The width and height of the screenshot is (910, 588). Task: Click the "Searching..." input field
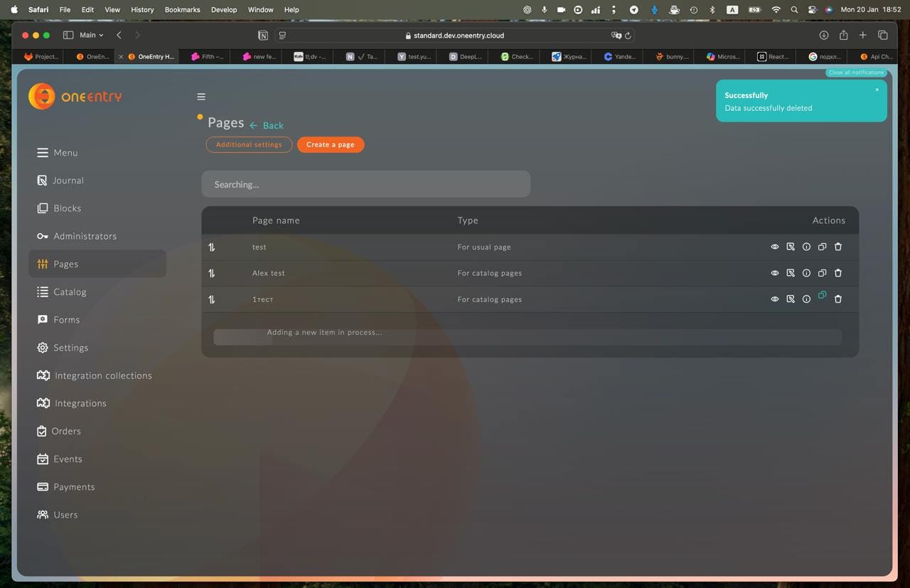[x=366, y=183]
